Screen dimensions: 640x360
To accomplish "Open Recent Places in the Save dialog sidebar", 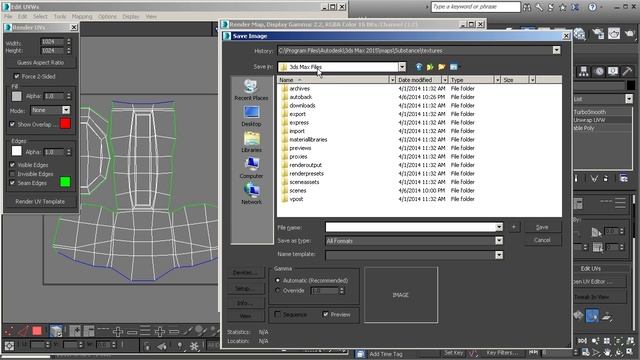I will (251, 90).
